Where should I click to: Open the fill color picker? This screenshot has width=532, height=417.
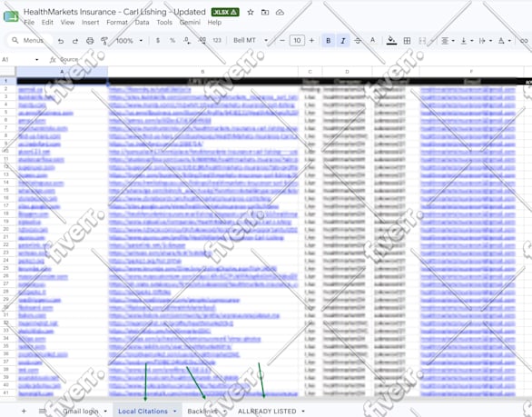(391, 41)
